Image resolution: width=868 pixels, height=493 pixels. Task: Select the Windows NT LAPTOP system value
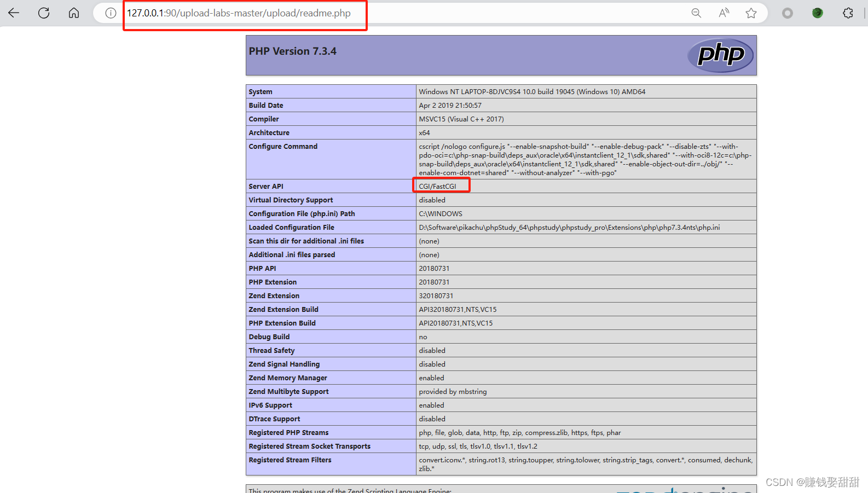(532, 92)
